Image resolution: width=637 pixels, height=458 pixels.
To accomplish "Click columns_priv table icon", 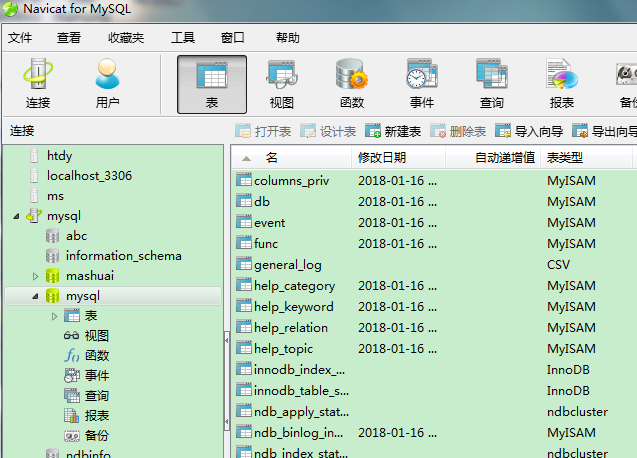I will pos(244,180).
